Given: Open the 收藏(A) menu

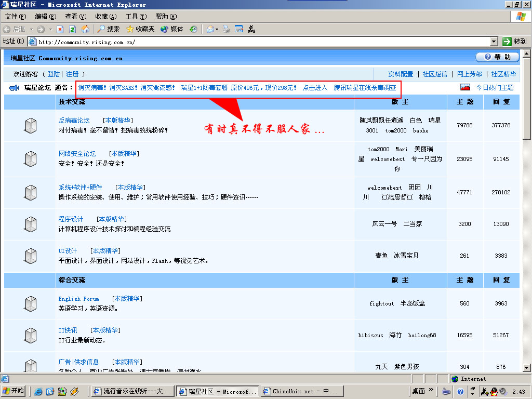Looking at the screenshot, I should click(106, 17).
